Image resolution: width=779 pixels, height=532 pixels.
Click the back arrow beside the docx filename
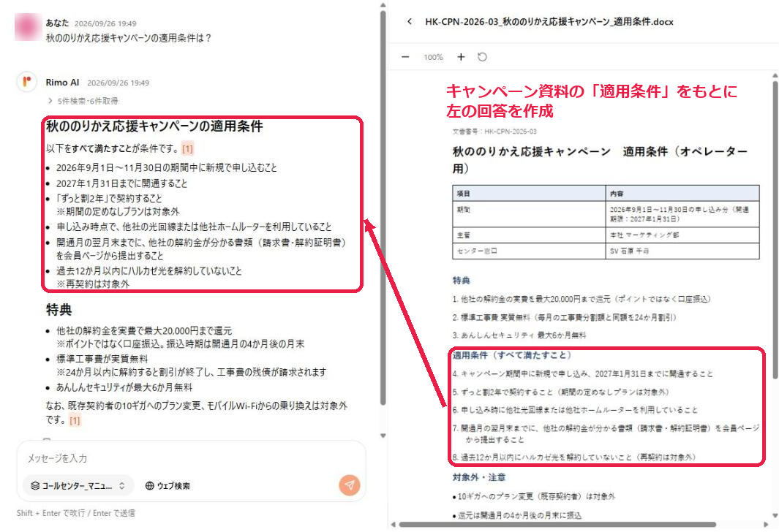[410, 21]
